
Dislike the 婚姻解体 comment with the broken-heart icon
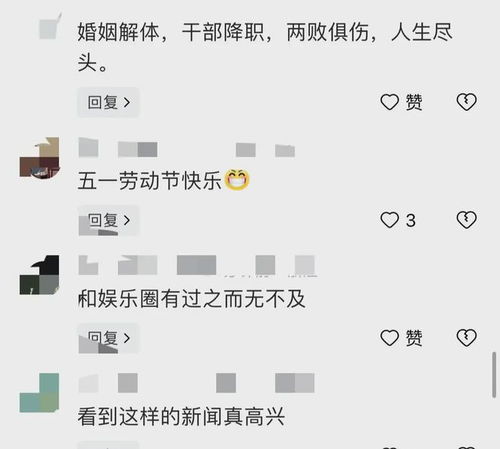pos(466,102)
